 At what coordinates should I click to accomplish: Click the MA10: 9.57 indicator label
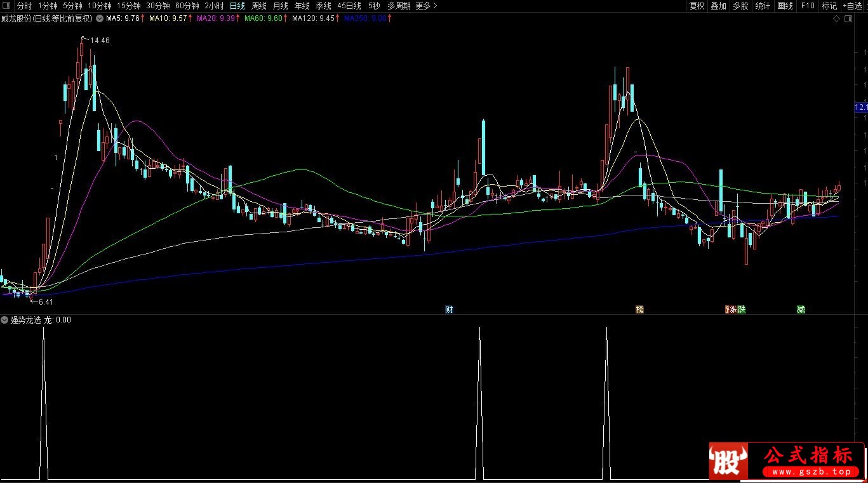click(168, 18)
